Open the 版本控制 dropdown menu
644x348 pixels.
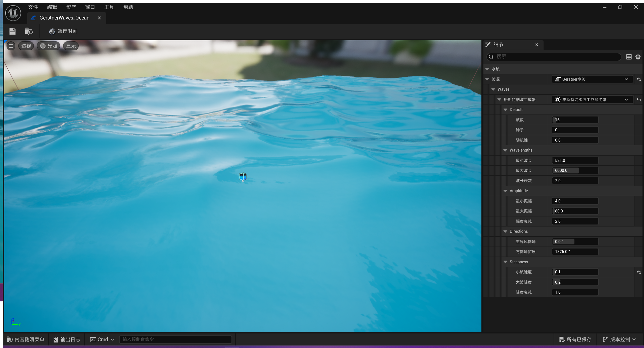click(x=619, y=339)
